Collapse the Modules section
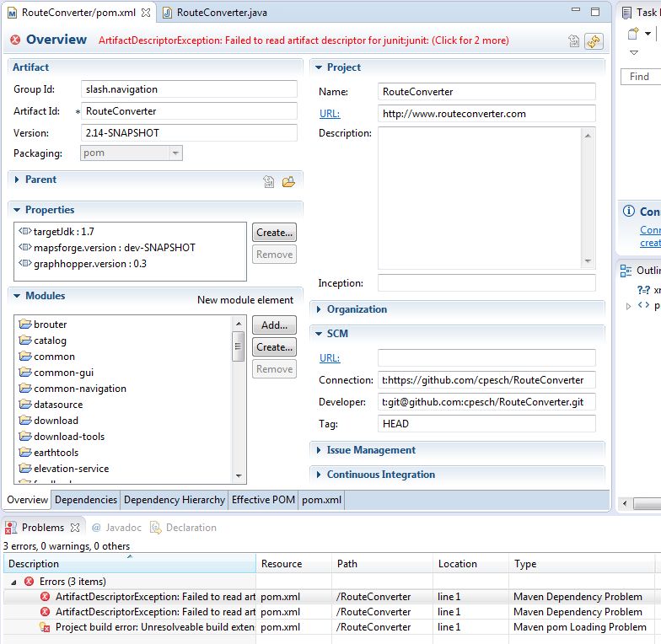This screenshot has width=661, height=644. 17,296
